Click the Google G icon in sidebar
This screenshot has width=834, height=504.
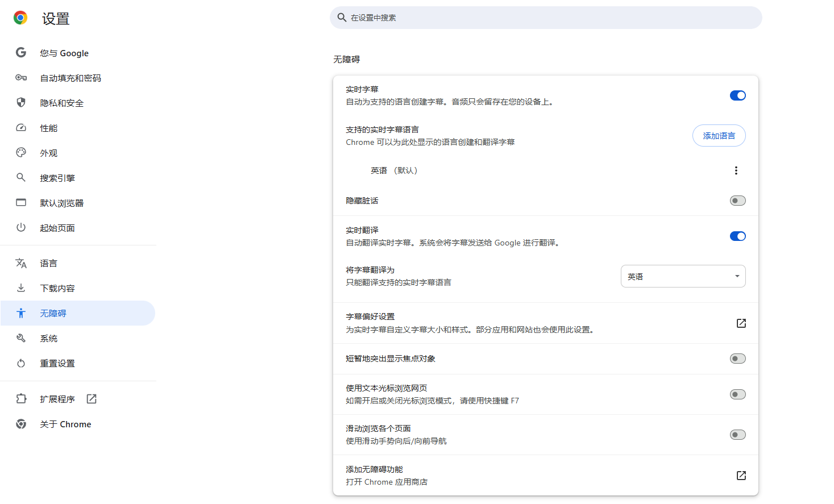pos(21,53)
